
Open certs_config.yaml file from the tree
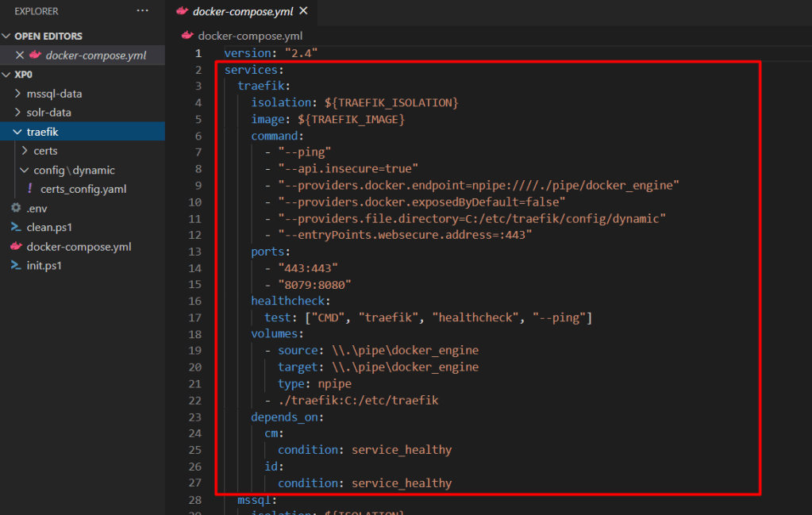pos(83,189)
